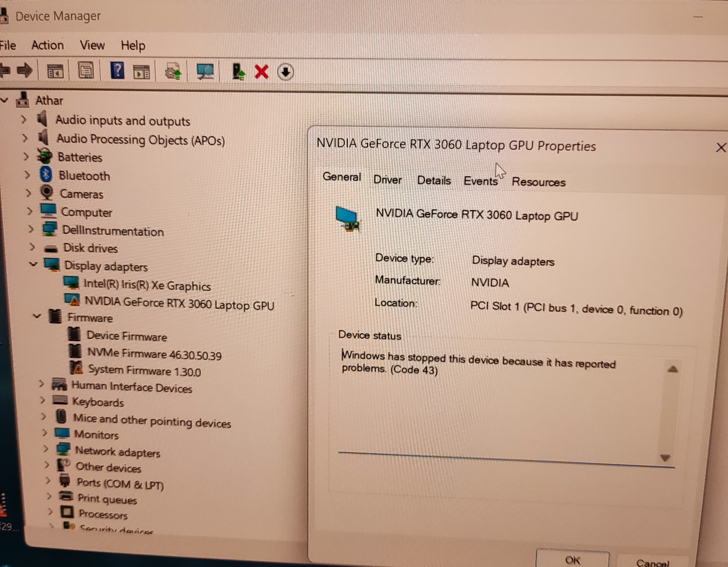Switch to the Details tab

click(434, 180)
